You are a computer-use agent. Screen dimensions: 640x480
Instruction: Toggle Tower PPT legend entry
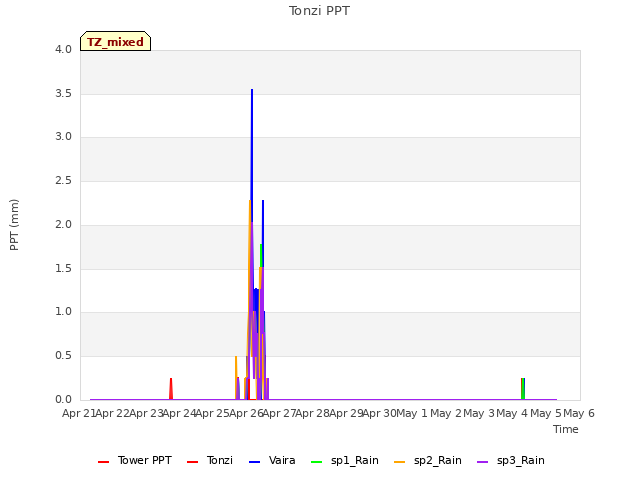pos(135,460)
